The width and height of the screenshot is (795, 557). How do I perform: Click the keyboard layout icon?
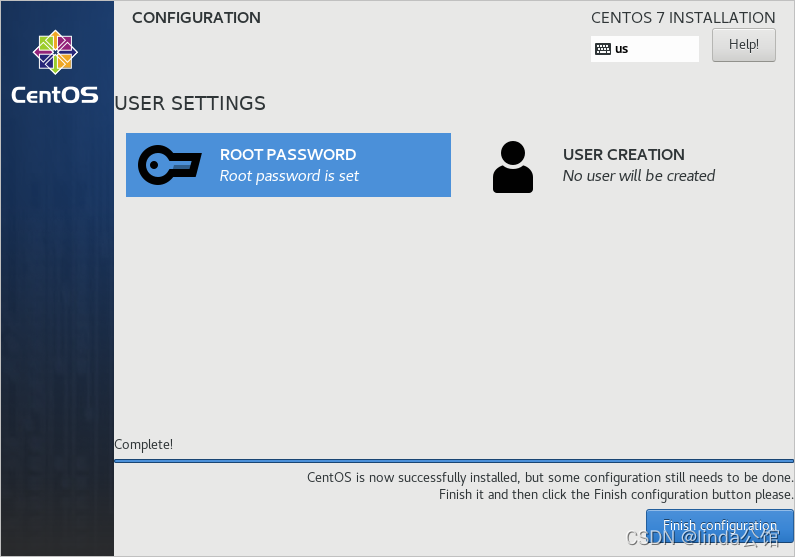click(603, 49)
